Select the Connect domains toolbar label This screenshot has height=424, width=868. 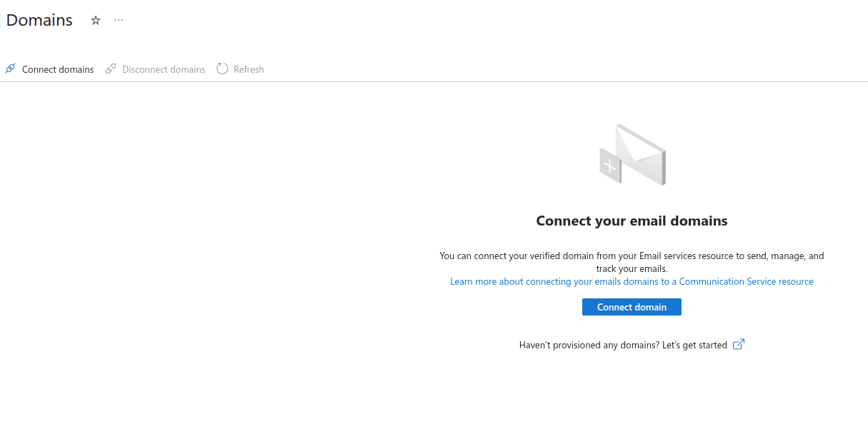[58, 69]
